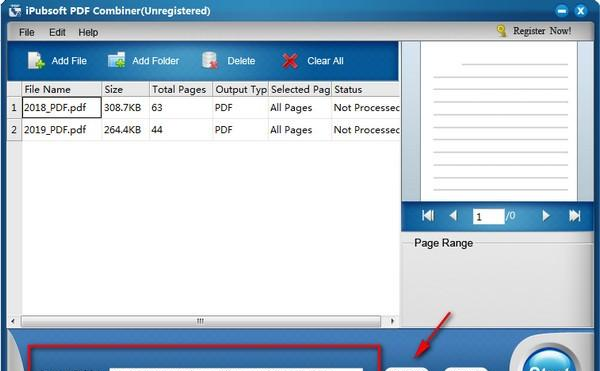Close the PDF Combiner window
600x371 pixels.
[580, 11]
